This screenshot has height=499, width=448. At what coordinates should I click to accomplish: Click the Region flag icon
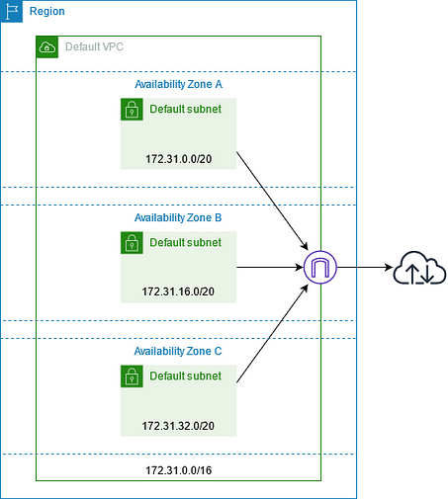[x=11, y=11]
